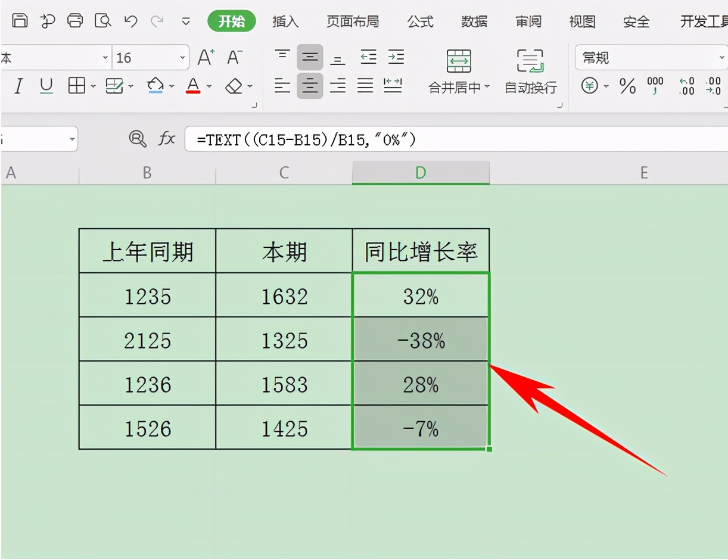The image size is (728, 560).
Task: Apply percent style to selection
Action: point(627,86)
